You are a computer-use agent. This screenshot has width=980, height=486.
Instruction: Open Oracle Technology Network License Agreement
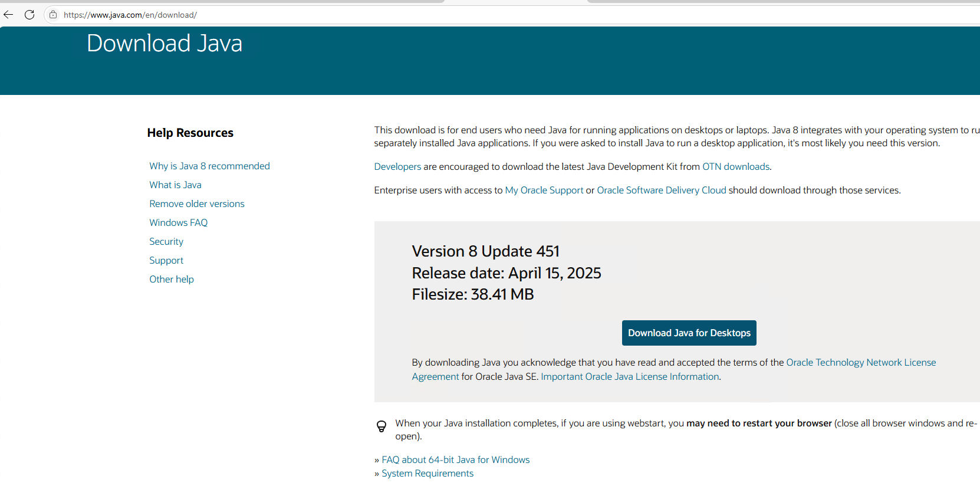861,363
